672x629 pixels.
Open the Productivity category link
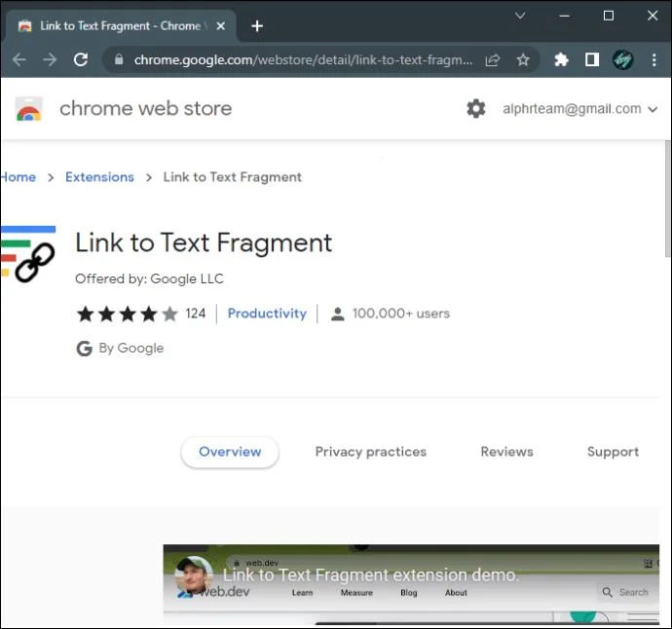[267, 314]
